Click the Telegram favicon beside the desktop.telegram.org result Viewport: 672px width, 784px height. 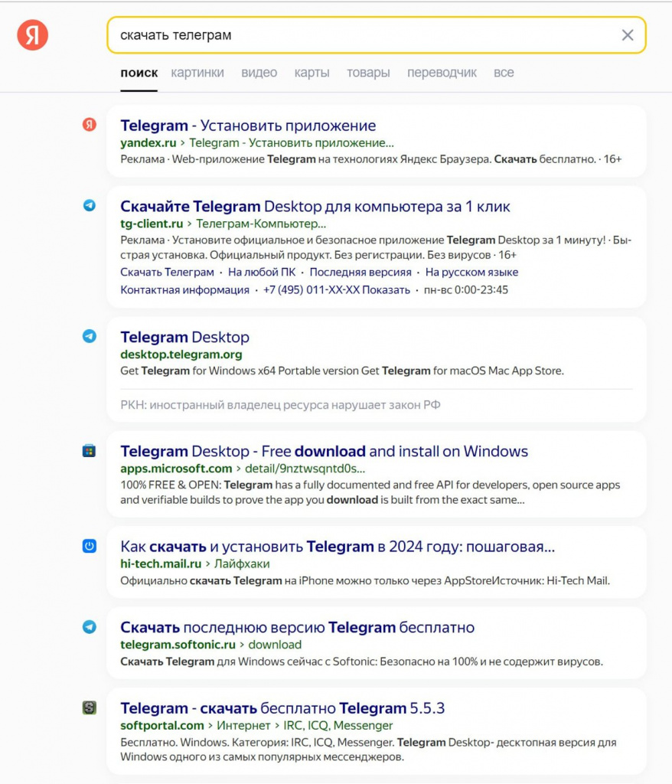coord(90,336)
